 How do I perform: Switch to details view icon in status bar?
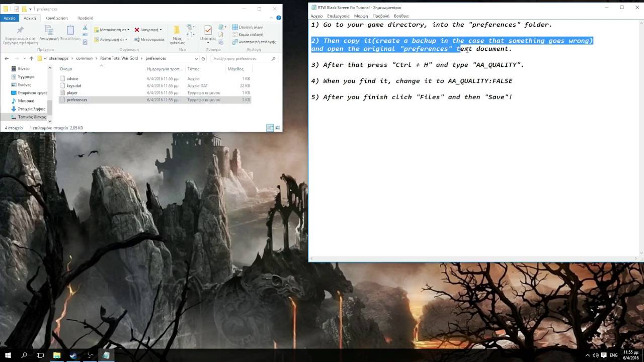(x=270, y=128)
